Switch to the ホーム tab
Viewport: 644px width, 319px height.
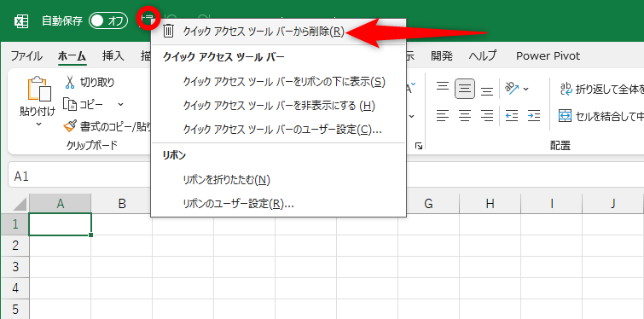tap(72, 55)
